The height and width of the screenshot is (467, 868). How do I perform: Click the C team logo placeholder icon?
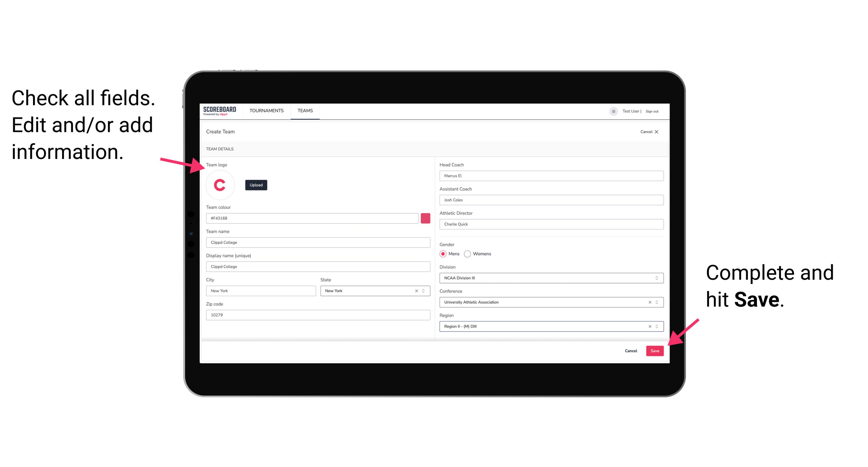pyautogui.click(x=220, y=185)
